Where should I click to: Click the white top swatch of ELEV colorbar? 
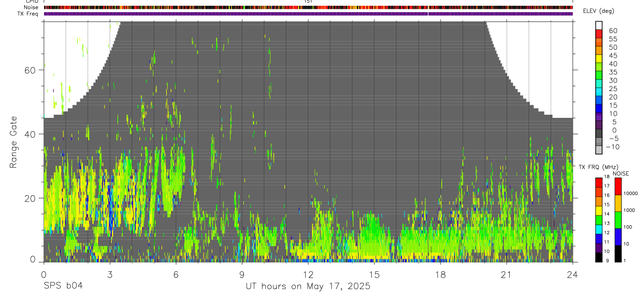[599, 25]
